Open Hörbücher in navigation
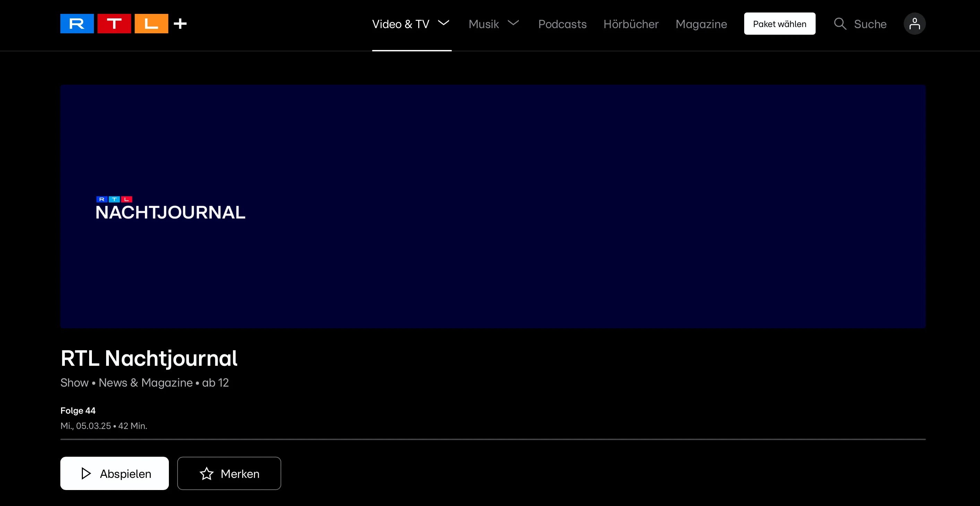This screenshot has height=506, width=980. pyautogui.click(x=631, y=24)
